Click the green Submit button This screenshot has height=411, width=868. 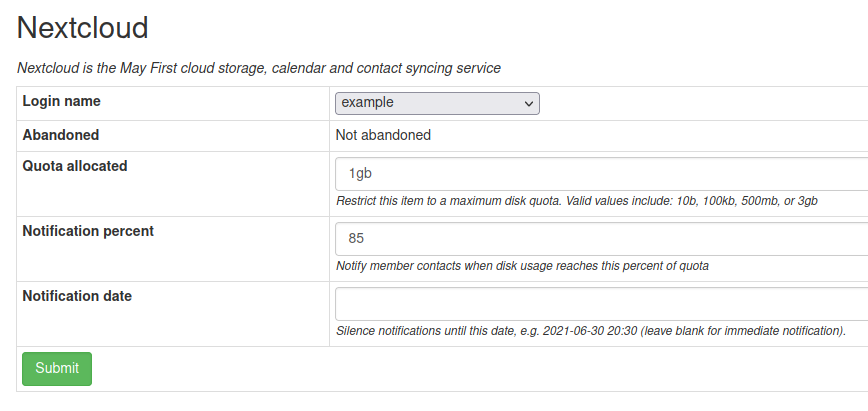(x=57, y=368)
